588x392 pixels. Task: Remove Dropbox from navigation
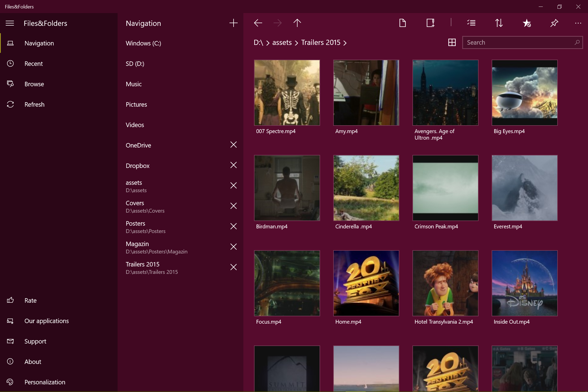[x=234, y=165]
